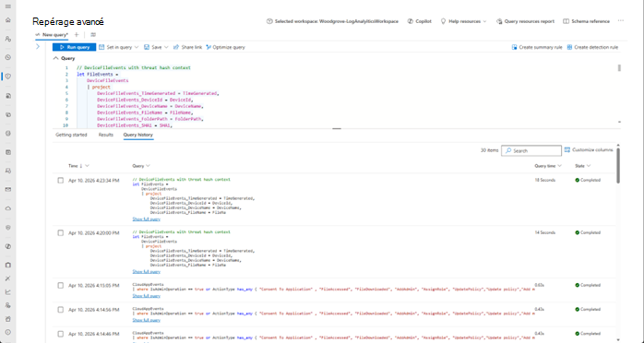Open query tab settings icon
This screenshot has height=343, width=644.
93,35
